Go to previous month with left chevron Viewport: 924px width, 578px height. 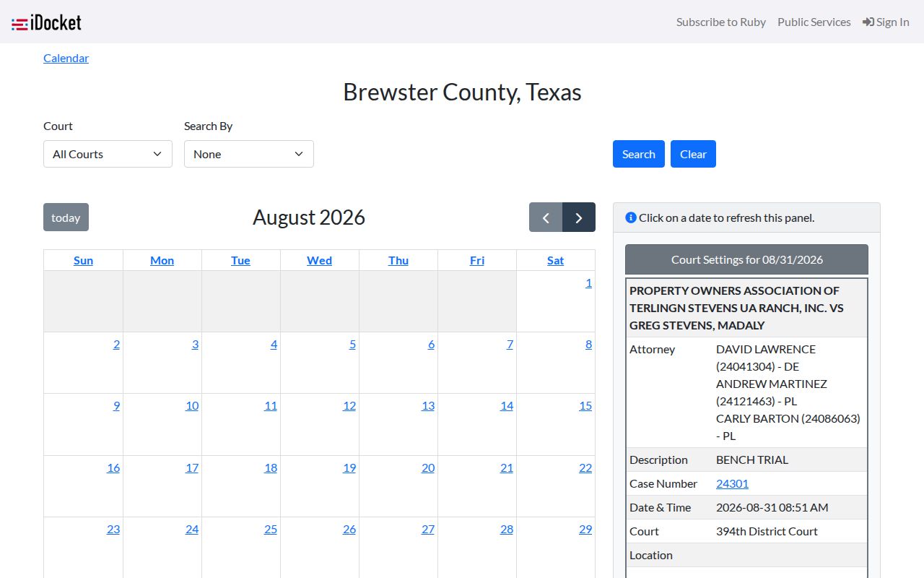coord(546,217)
